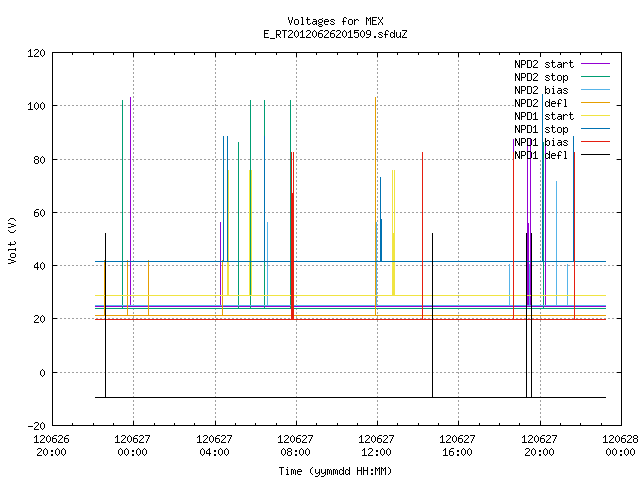640x480 pixels.
Task: Click the orange NPD2 defl legend line
Action: pos(595,103)
